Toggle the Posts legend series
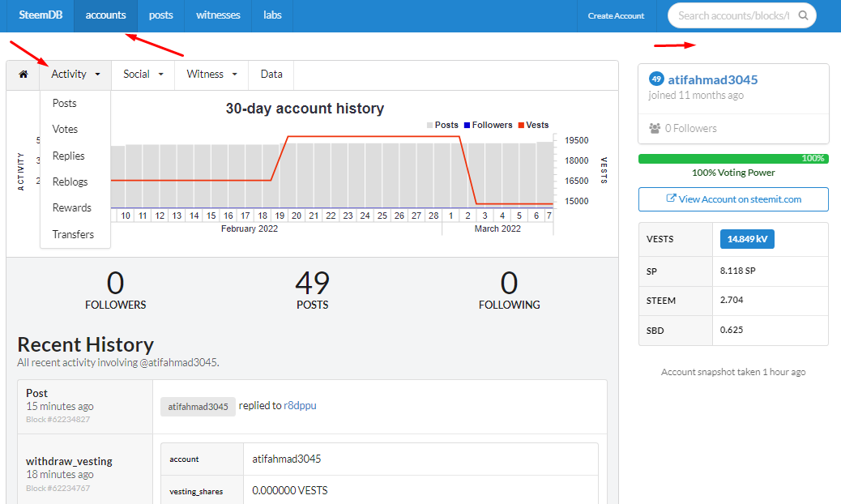 [442, 125]
